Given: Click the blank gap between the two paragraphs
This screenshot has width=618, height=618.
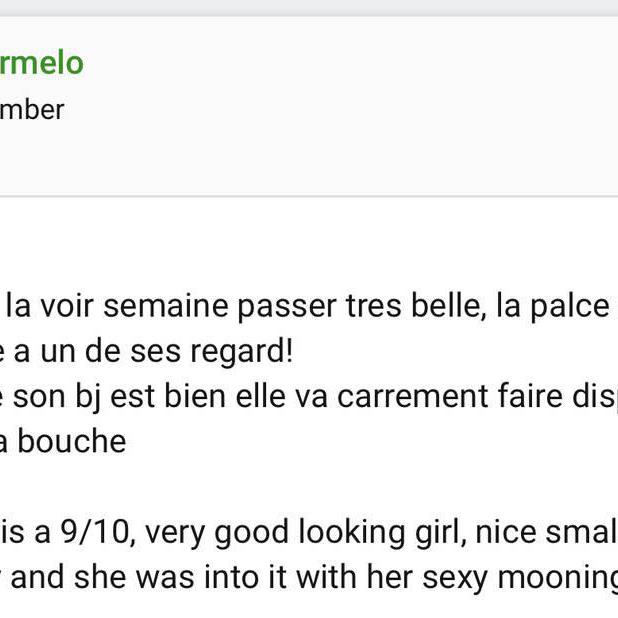Looking at the screenshot, I should pos(300,487).
